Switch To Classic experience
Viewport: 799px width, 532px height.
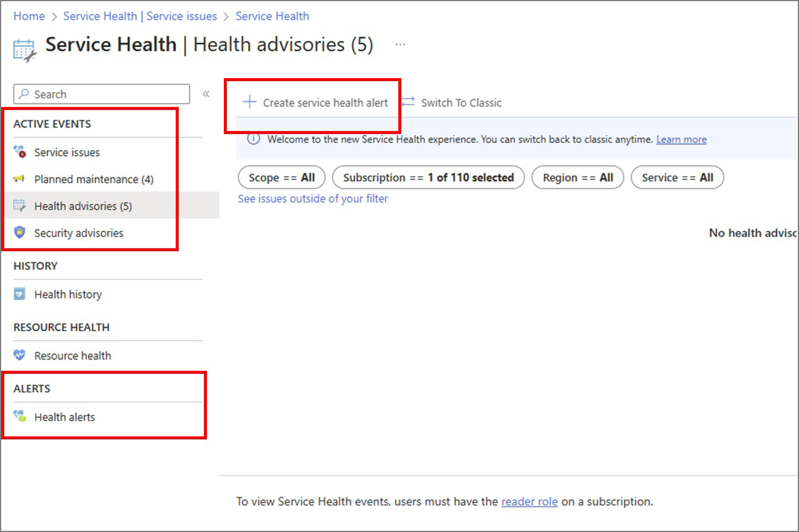click(x=461, y=103)
